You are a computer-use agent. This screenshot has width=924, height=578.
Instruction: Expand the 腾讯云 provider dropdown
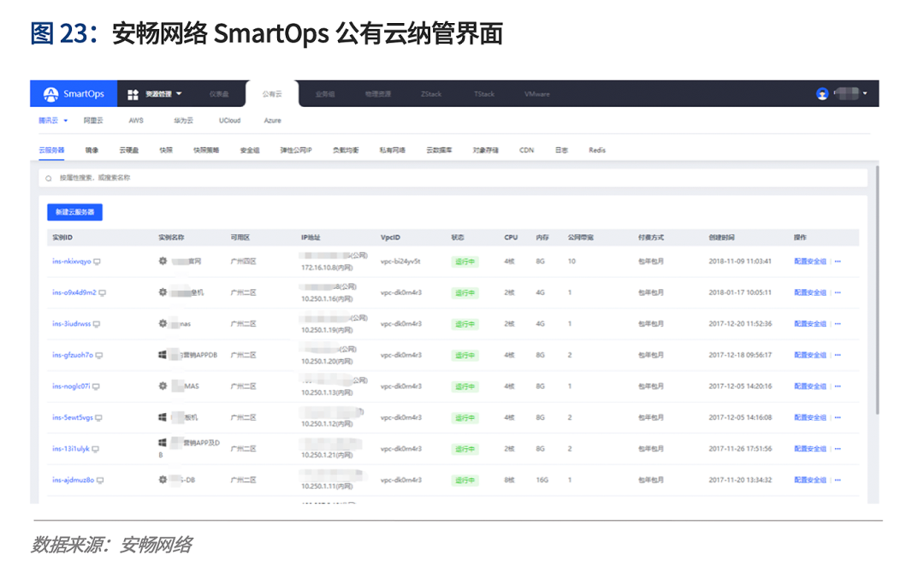[65, 121]
